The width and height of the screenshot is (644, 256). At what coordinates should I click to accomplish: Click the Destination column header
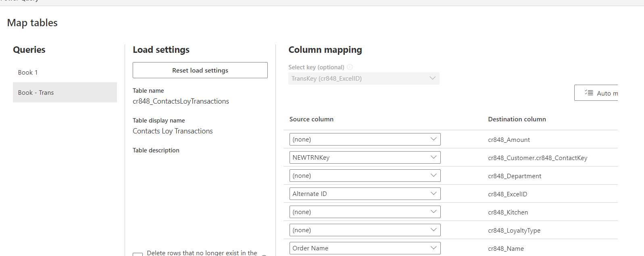coord(517,119)
